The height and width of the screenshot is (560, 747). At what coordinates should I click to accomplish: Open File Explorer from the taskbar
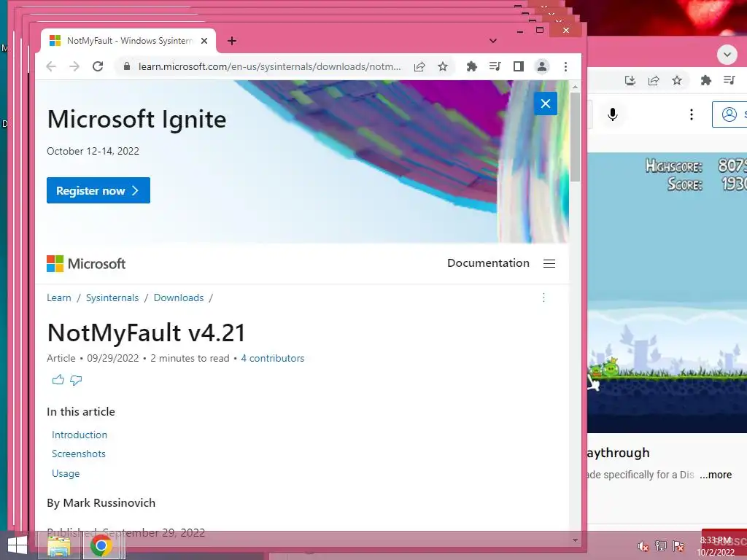coord(59,545)
